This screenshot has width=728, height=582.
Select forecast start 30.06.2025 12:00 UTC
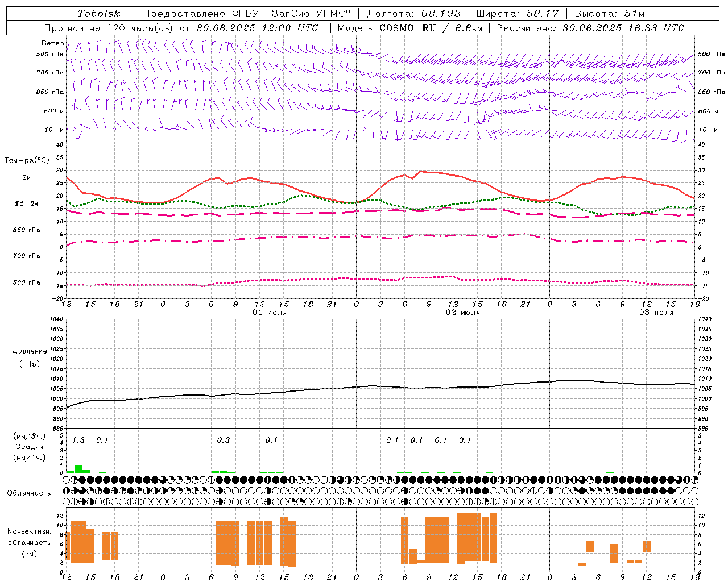[257, 28]
